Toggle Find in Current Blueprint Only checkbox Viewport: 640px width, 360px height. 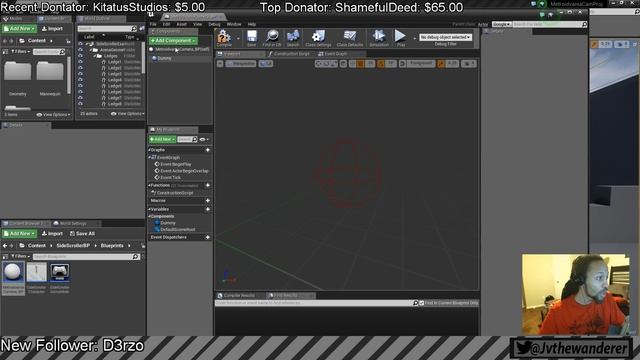tap(422, 303)
